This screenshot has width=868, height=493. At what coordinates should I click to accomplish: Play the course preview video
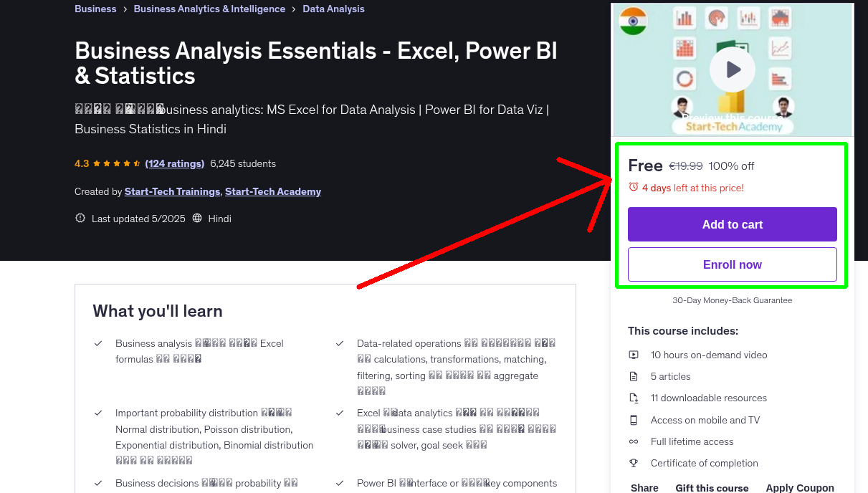(x=733, y=70)
